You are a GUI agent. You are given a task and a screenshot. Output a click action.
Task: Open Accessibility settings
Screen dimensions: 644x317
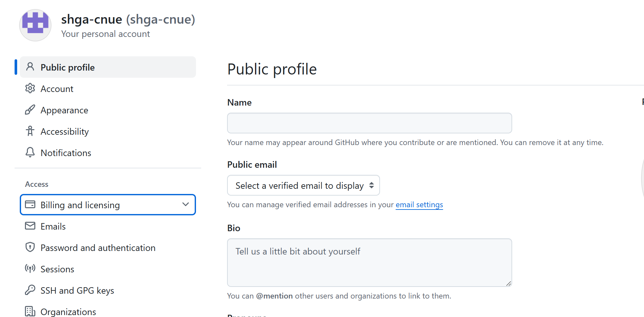coord(108,131)
